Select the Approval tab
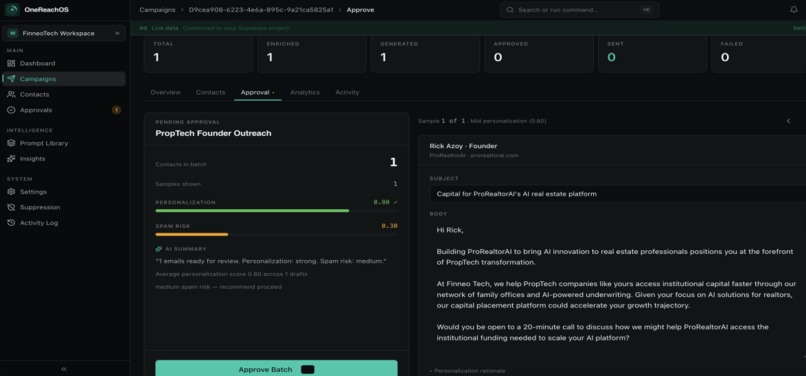This screenshot has height=376, width=806. coord(257,93)
